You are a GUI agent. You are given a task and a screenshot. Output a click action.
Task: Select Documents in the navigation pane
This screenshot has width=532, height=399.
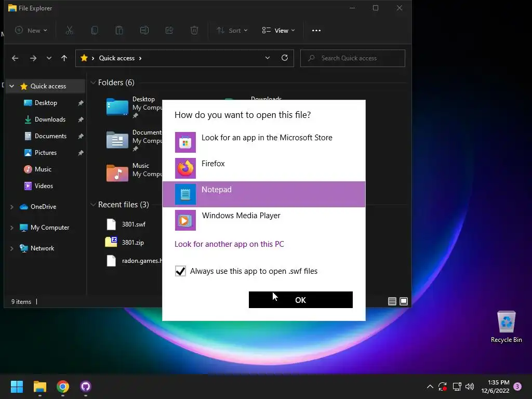[x=50, y=136]
